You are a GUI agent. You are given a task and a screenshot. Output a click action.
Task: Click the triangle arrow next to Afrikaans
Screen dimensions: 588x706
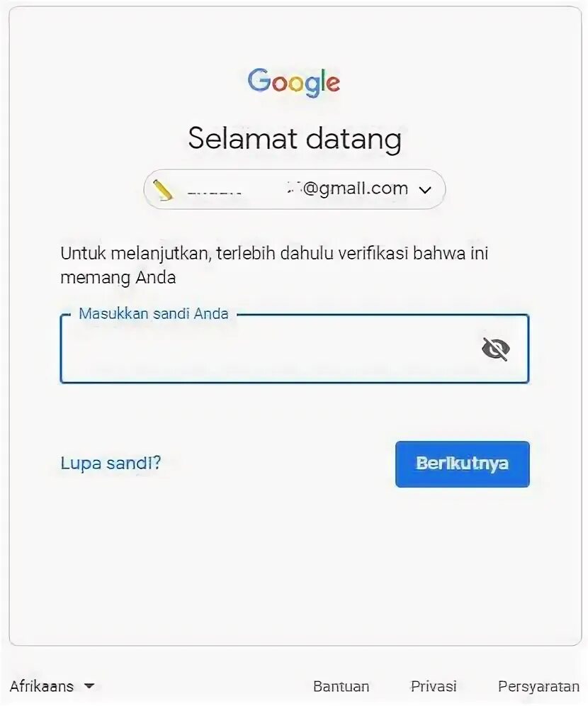pyautogui.click(x=89, y=686)
